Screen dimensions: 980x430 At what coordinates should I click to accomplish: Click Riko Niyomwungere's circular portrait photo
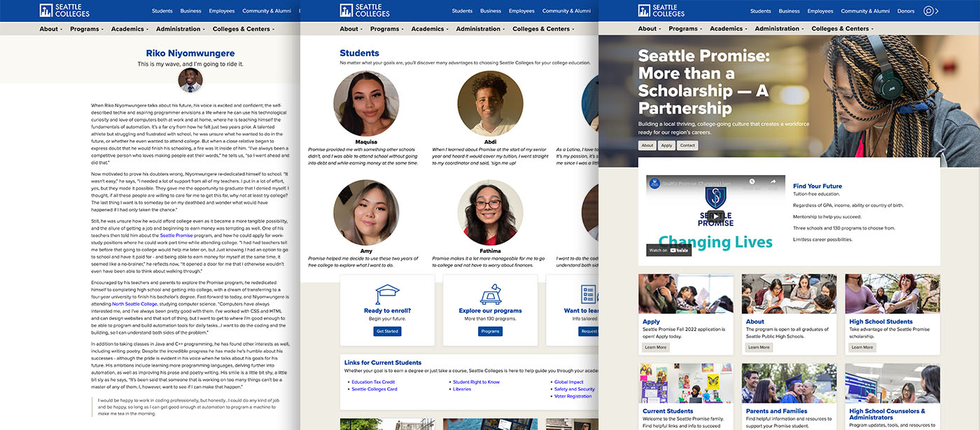(x=190, y=80)
